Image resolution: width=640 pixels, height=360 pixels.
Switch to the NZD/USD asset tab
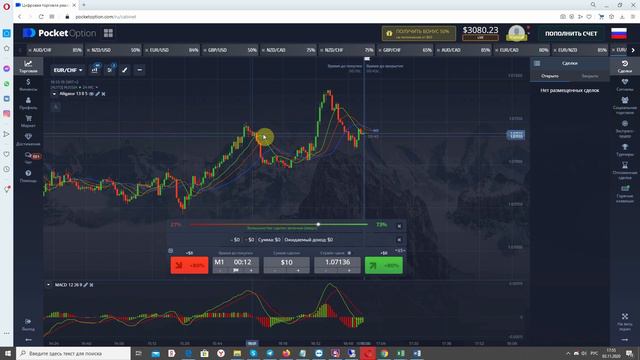[x=113, y=50]
